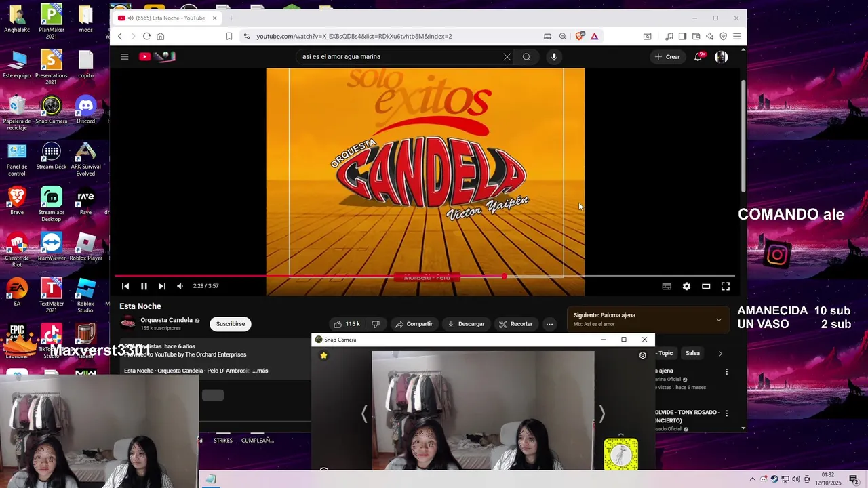This screenshot has height=488, width=868.
Task: Open the Brave VPN shield icon
Action: 724,36
